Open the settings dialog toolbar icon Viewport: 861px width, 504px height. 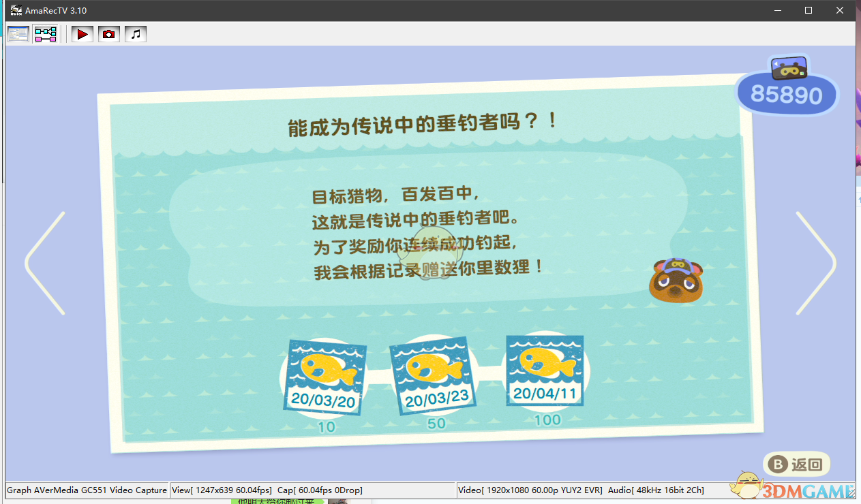point(18,34)
